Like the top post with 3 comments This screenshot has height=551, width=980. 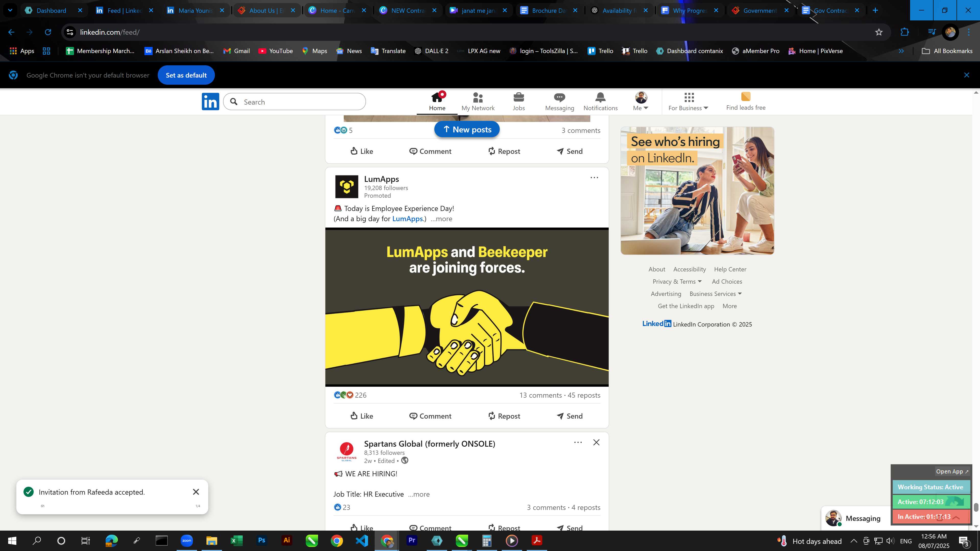(361, 151)
